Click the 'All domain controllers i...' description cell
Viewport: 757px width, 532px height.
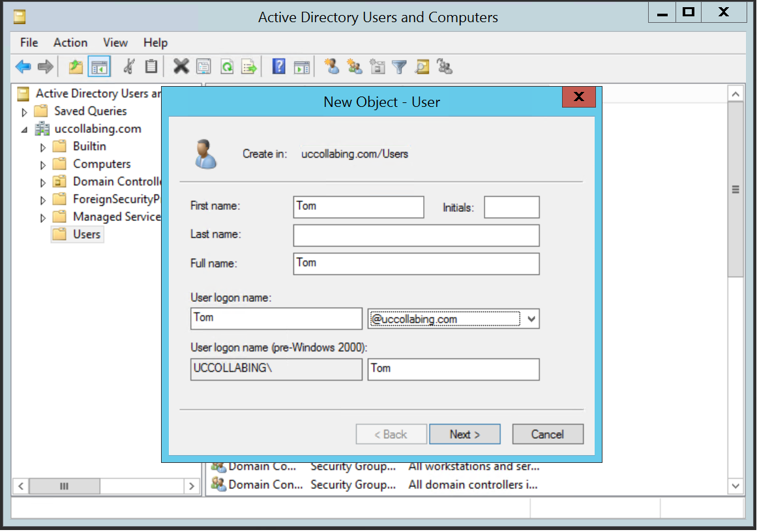pos(473,484)
